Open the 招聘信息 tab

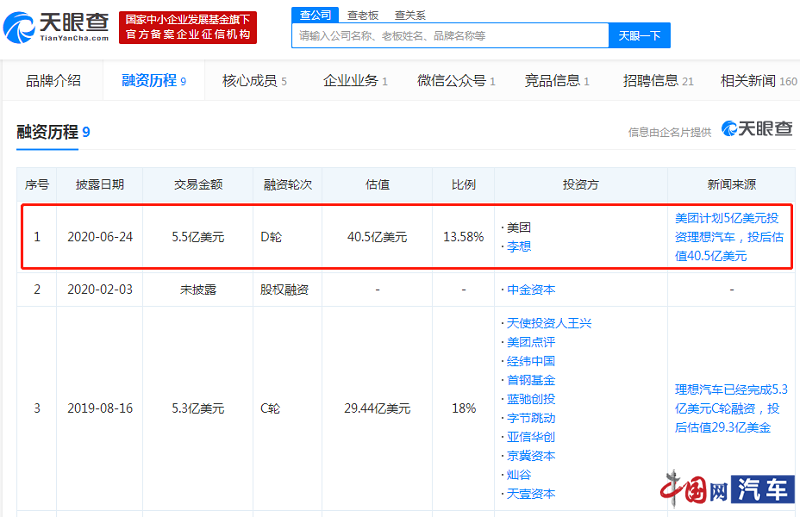pyautogui.click(x=658, y=81)
